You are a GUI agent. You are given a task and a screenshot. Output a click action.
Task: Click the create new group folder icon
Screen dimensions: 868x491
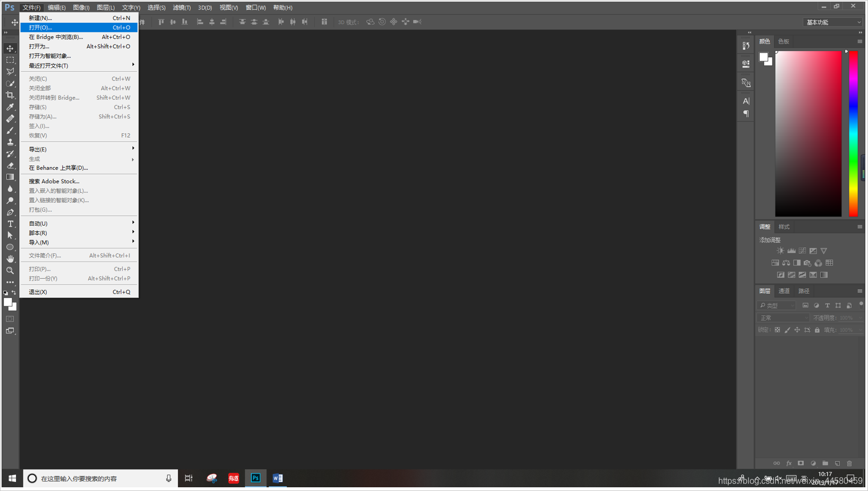click(x=825, y=463)
